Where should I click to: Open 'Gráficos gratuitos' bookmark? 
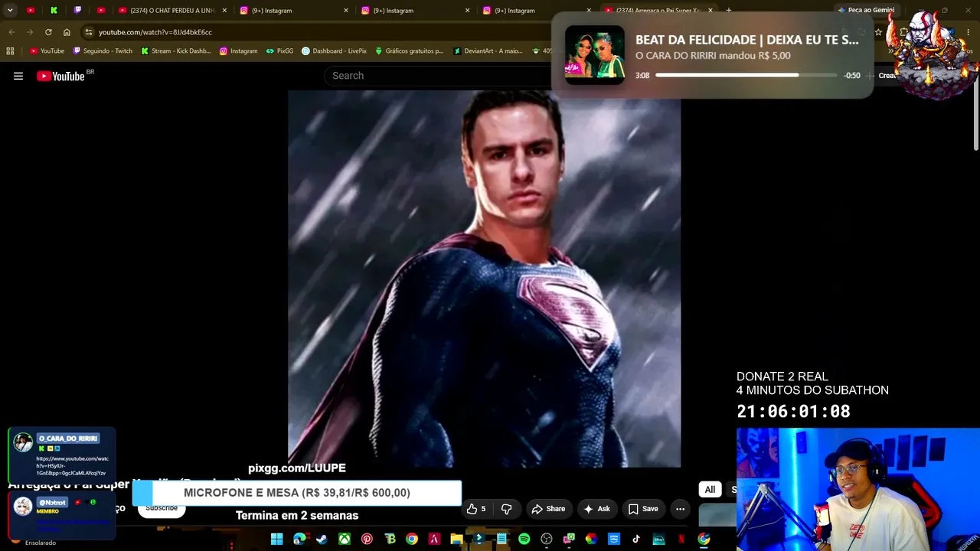409,51
